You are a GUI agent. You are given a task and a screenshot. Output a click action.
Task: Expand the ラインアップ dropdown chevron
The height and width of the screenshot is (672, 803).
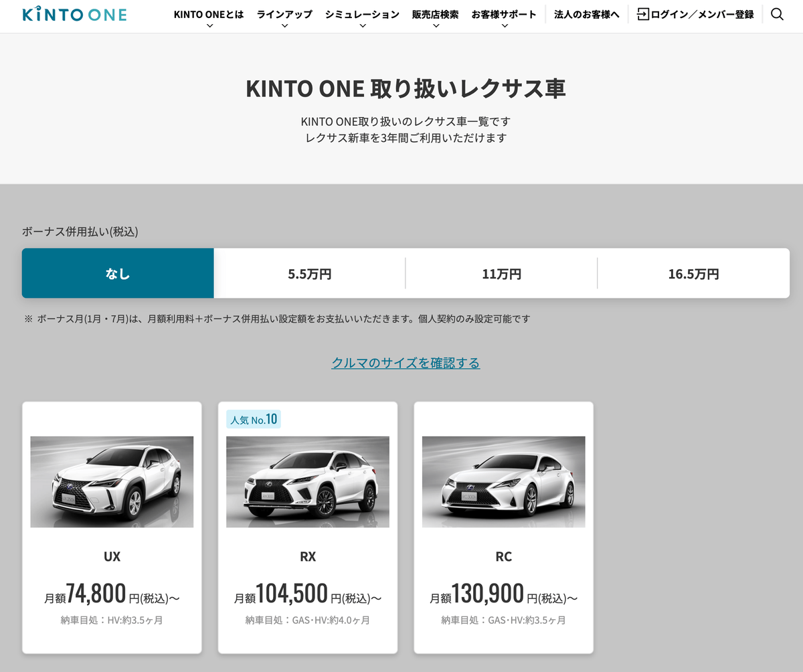point(284,25)
